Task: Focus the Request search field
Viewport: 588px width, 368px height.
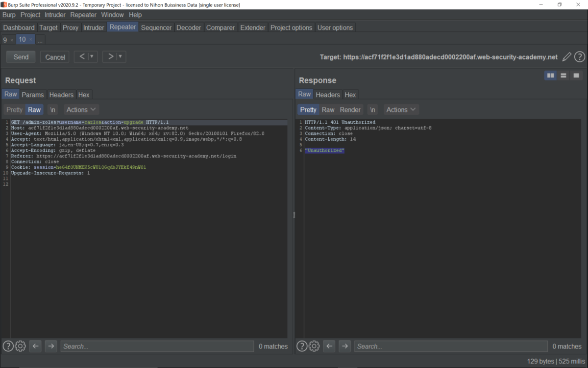Action: 157,346
